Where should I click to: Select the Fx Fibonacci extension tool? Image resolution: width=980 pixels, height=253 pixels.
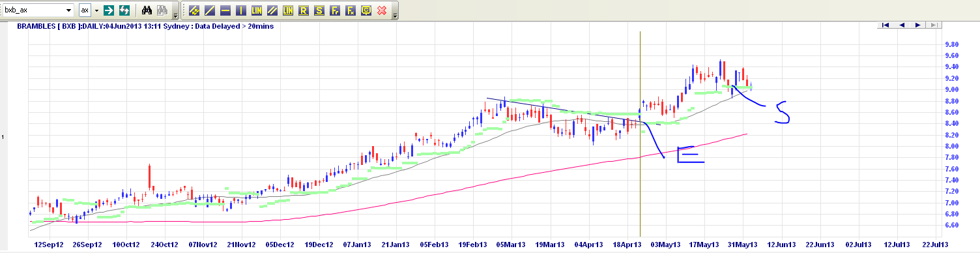pyautogui.click(x=351, y=10)
